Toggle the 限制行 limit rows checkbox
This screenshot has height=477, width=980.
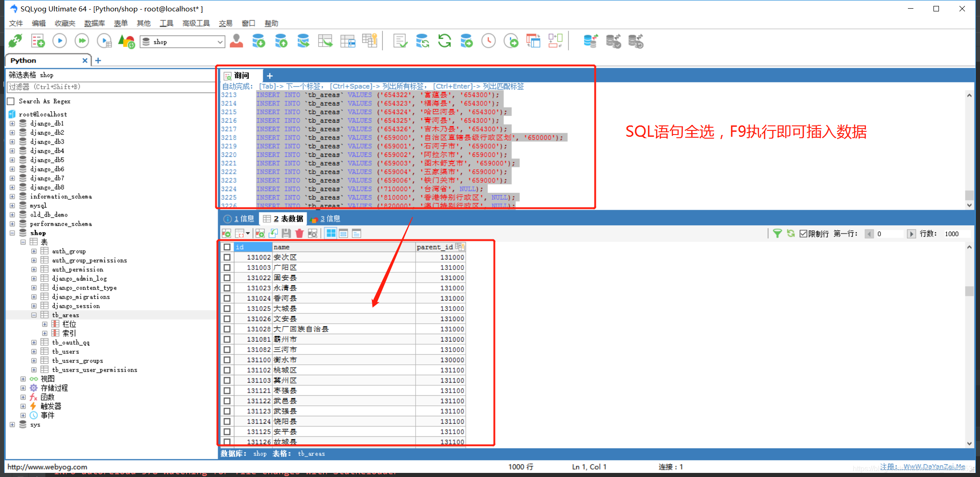pos(803,233)
